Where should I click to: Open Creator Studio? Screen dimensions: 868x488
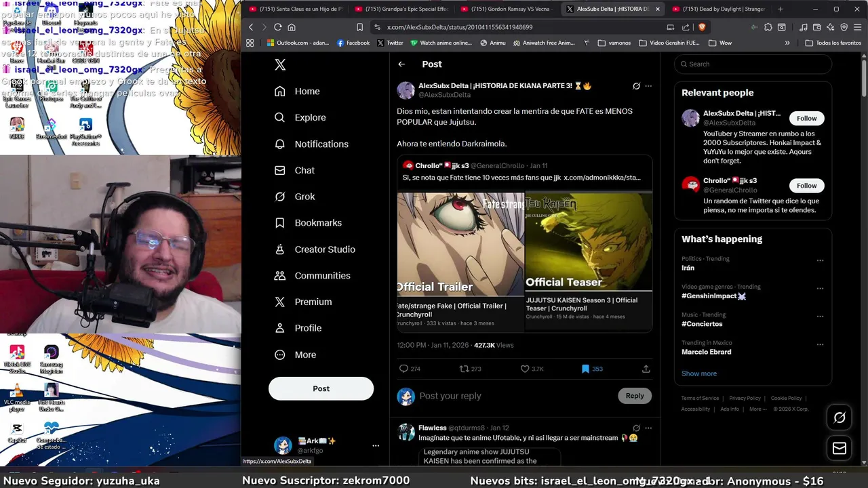click(x=315, y=249)
